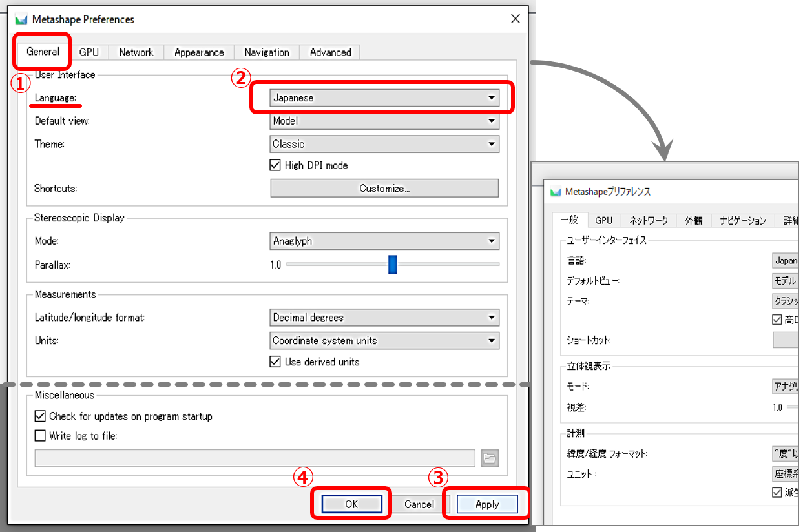The image size is (803, 532).
Task: Click the log file path input field
Action: click(255, 458)
